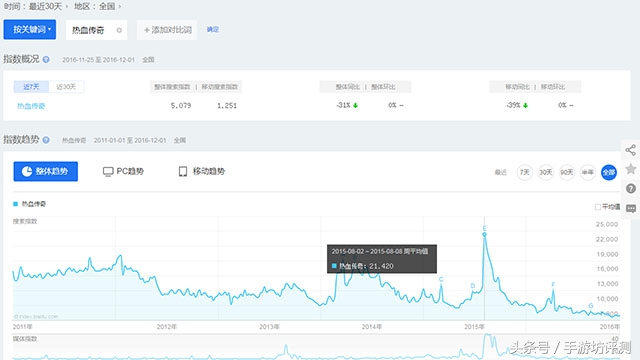
Task: Click the share icon in the right sidebar
Action: click(631, 150)
